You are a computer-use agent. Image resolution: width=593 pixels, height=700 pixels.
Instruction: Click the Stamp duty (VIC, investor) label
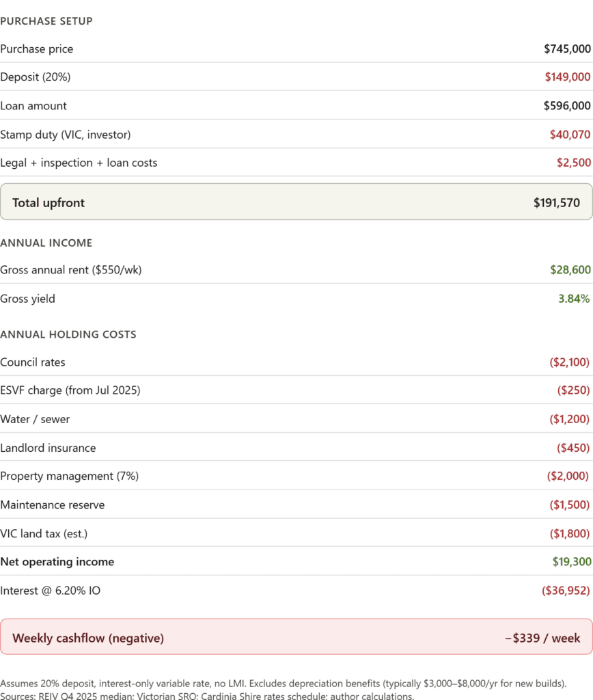click(65, 135)
